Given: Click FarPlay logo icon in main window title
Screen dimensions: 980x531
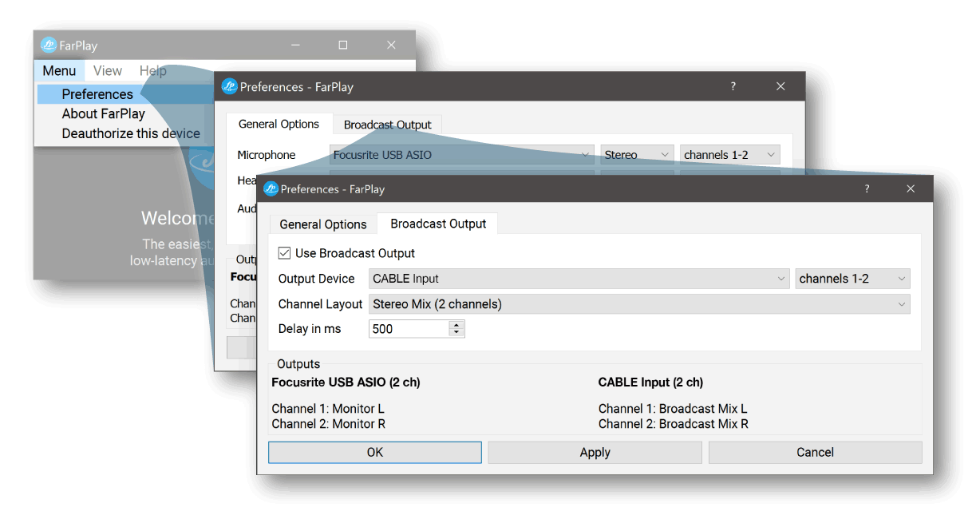Looking at the screenshot, I should point(49,46).
